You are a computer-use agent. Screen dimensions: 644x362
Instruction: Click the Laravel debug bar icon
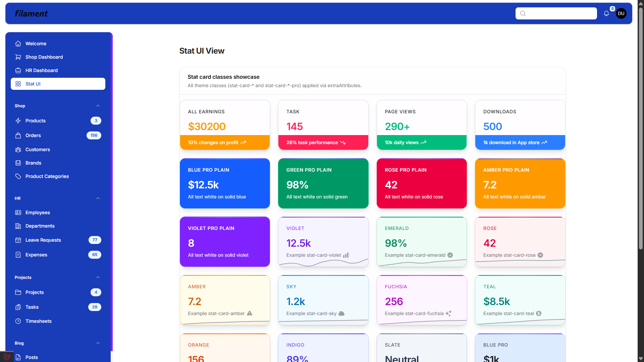click(x=7, y=357)
